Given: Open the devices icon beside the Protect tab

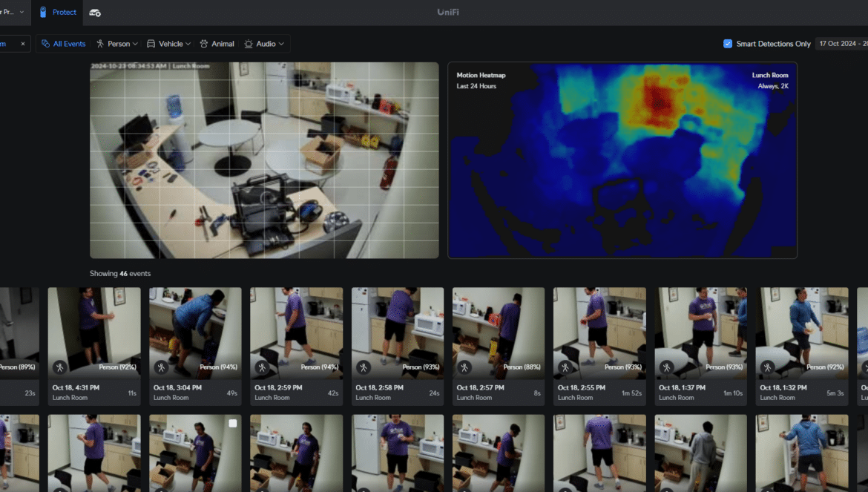Looking at the screenshot, I should click(x=95, y=12).
